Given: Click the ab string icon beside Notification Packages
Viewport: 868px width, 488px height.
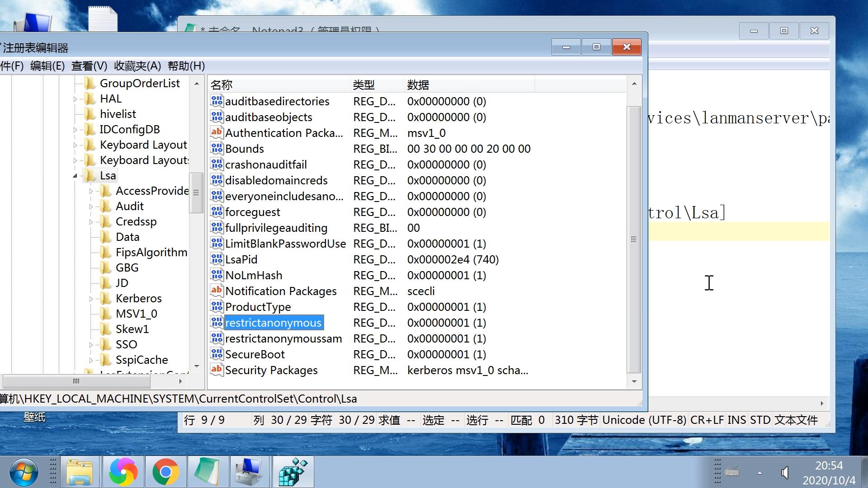Looking at the screenshot, I should point(217,291).
